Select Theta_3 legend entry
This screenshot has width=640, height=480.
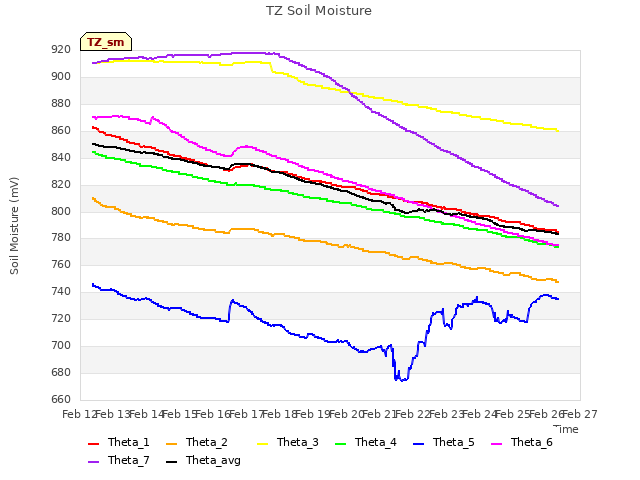pos(288,442)
